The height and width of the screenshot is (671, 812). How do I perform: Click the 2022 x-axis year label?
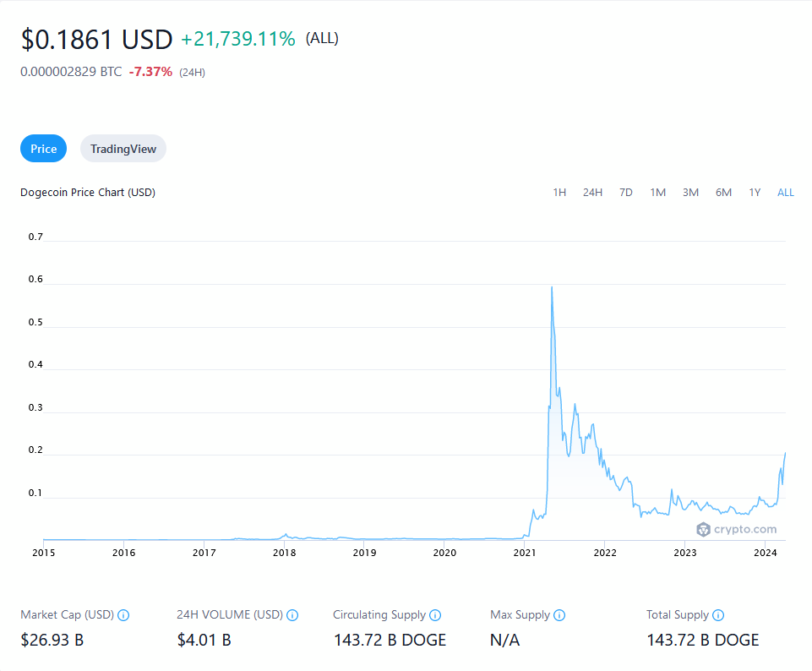pyautogui.click(x=605, y=553)
